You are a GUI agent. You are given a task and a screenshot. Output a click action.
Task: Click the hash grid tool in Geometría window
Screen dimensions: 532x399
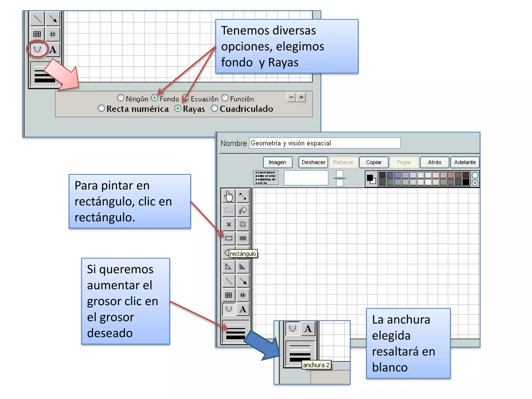[243, 295]
